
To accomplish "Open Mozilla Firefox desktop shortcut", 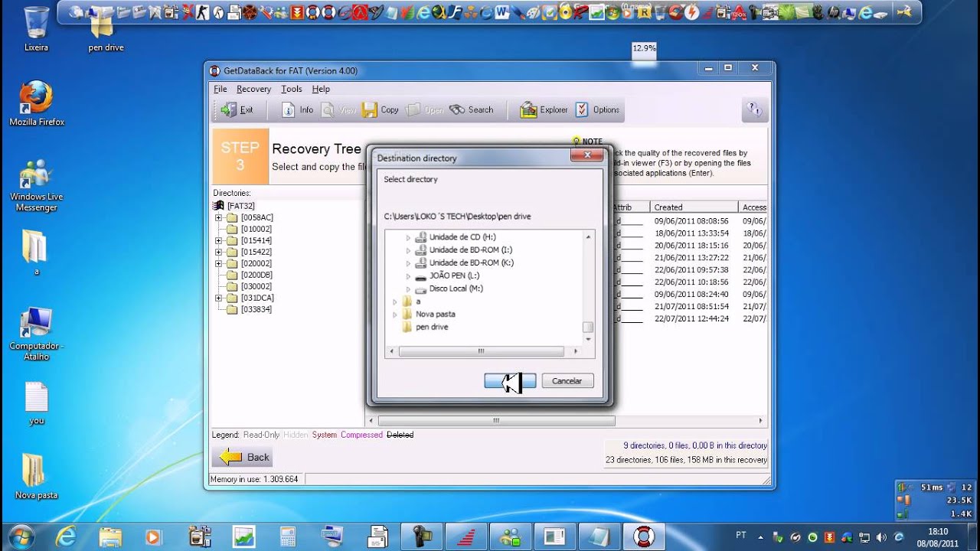I will (36, 104).
